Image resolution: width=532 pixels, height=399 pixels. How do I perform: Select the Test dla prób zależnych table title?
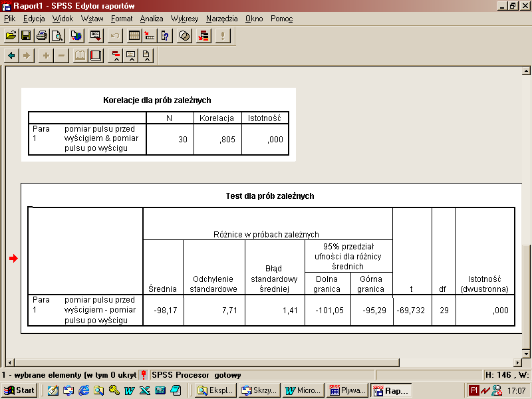270,196
